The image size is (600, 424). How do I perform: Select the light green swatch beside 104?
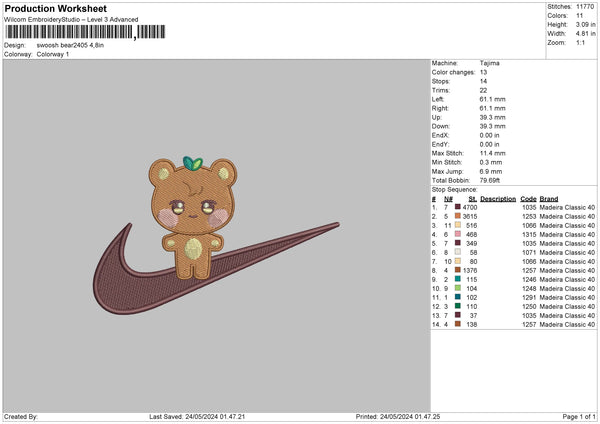(457, 288)
